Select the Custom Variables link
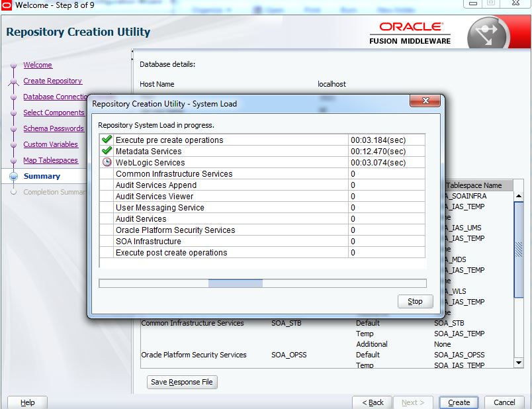The height and width of the screenshot is (409, 532). pos(52,144)
